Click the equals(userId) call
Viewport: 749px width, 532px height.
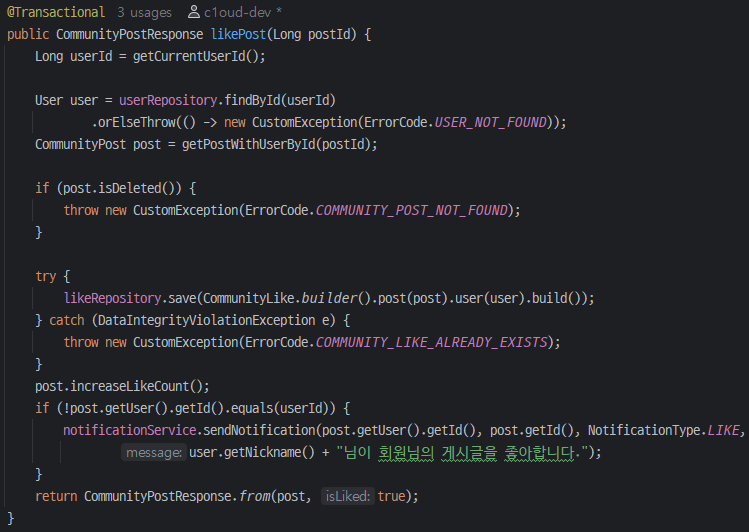tap(284, 408)
